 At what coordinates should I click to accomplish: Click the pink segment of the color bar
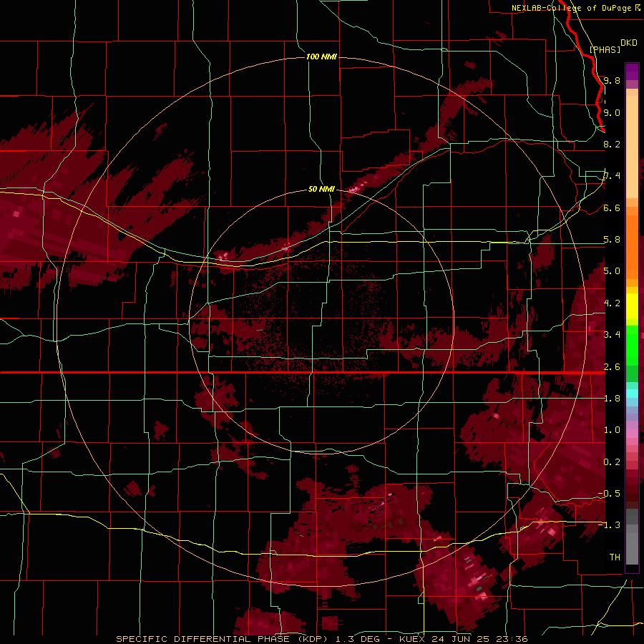coord(632,434)
